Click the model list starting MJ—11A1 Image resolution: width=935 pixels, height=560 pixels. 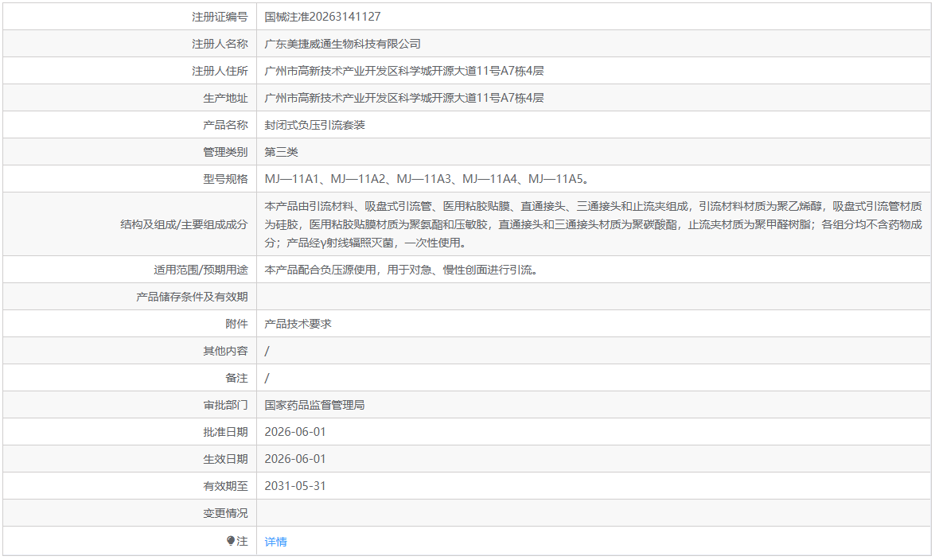click(x=427, y=179)
